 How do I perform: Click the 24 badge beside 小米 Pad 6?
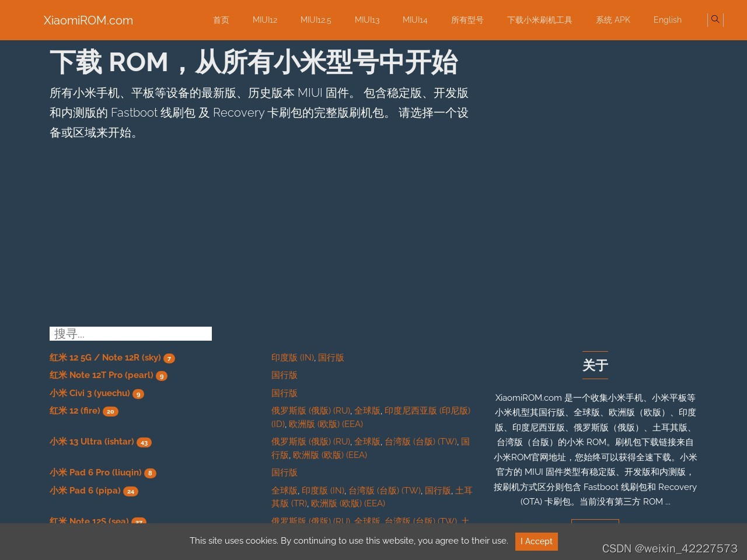(x=131, y=492)
